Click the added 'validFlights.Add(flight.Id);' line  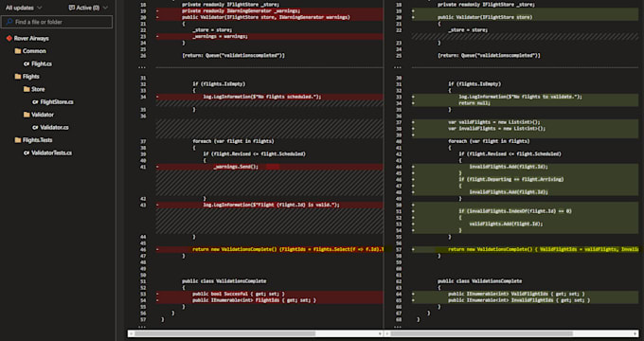point(526,224)
